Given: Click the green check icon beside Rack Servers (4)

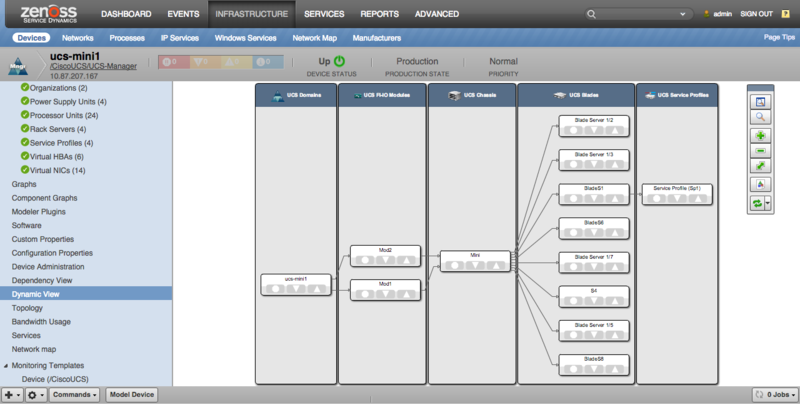Looking at the screenshot, I should (x=24, y=129).
